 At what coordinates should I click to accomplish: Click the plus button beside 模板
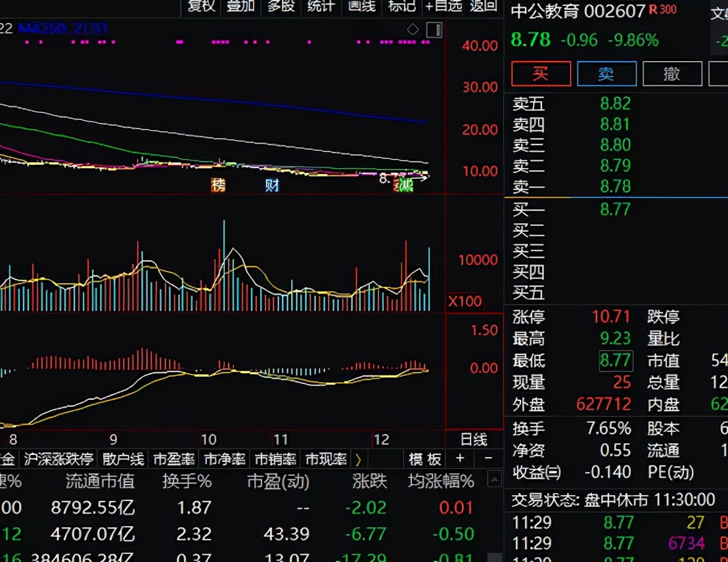[460, 458]
